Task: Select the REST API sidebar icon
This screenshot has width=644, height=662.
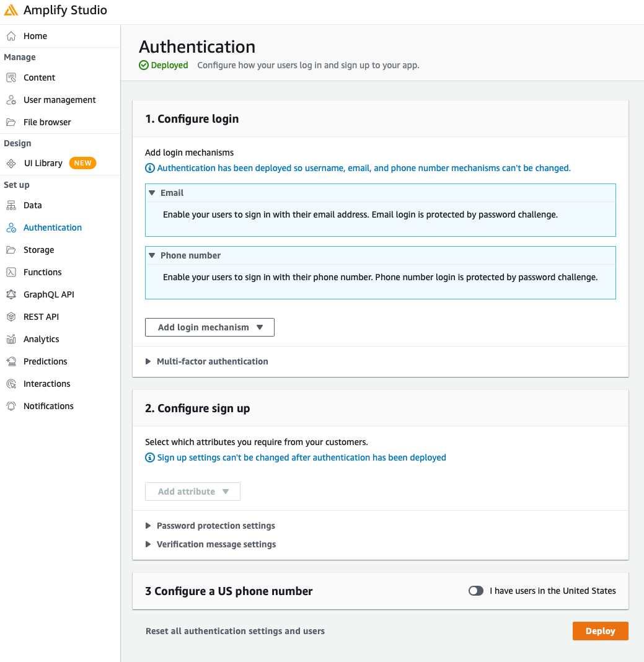Action: (11, 317)
